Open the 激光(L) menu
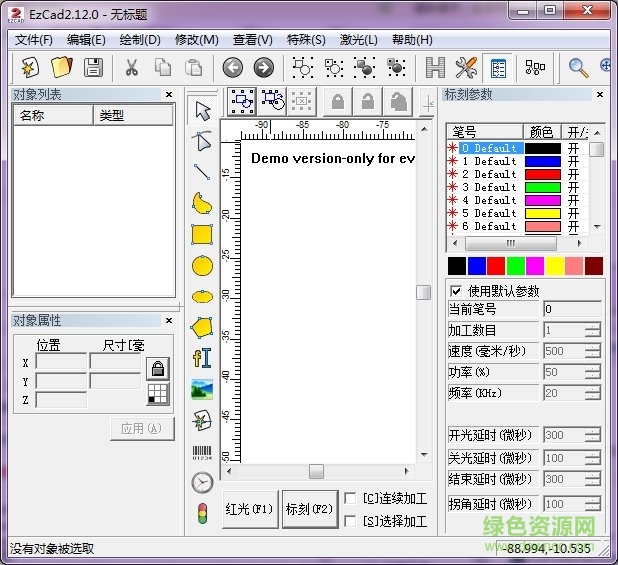 (x=358, y=40)
